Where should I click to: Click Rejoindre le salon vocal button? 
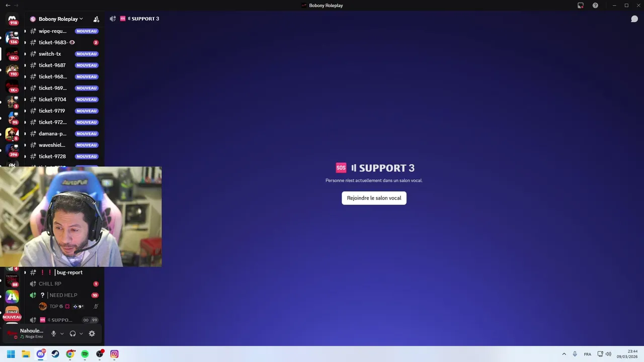point(374,198)
